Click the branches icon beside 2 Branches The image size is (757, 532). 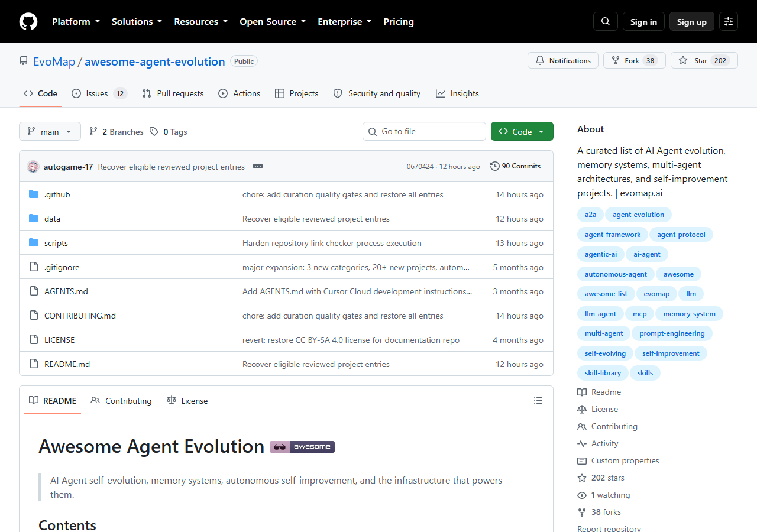coord(93,132)
